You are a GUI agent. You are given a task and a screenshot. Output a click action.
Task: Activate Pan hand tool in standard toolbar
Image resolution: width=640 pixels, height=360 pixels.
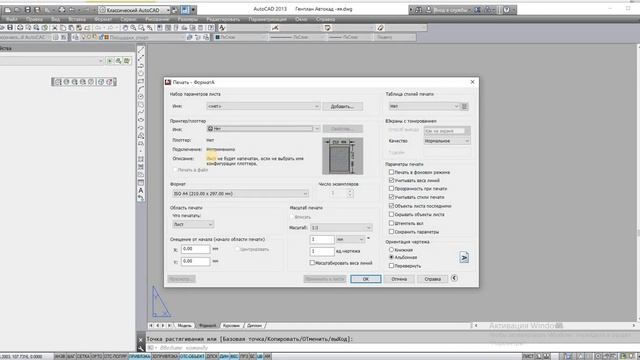(x=125, y=28)
